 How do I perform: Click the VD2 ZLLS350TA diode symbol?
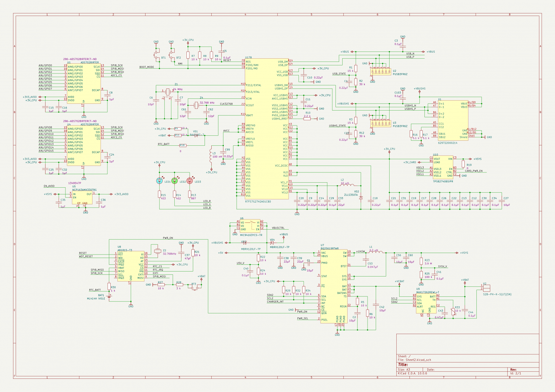pyautogui.click(x=361, y=198)
